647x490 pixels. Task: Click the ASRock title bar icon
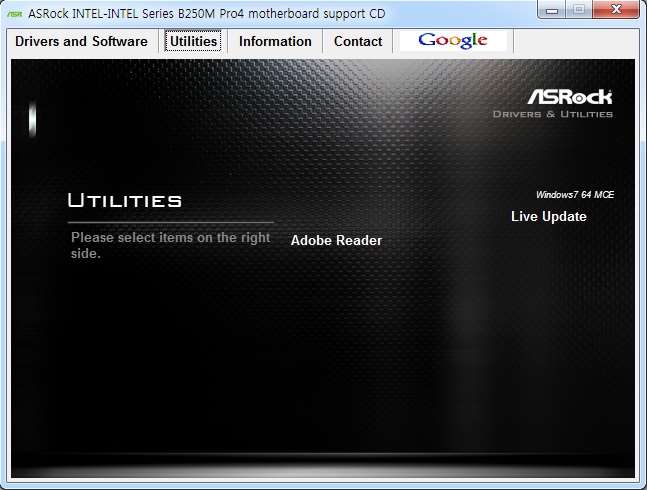click(x=15, y=14)
